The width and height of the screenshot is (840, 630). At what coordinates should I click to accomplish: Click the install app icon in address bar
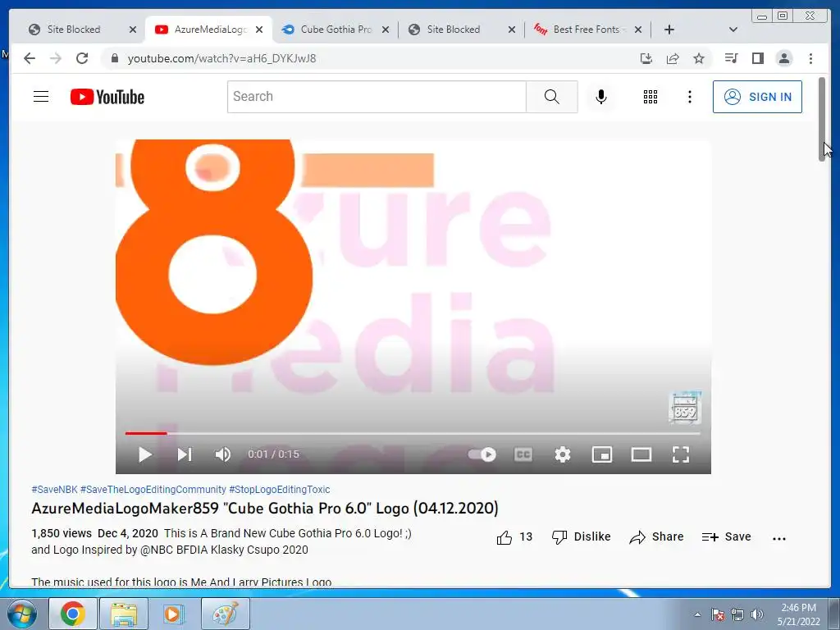[646, 58]
